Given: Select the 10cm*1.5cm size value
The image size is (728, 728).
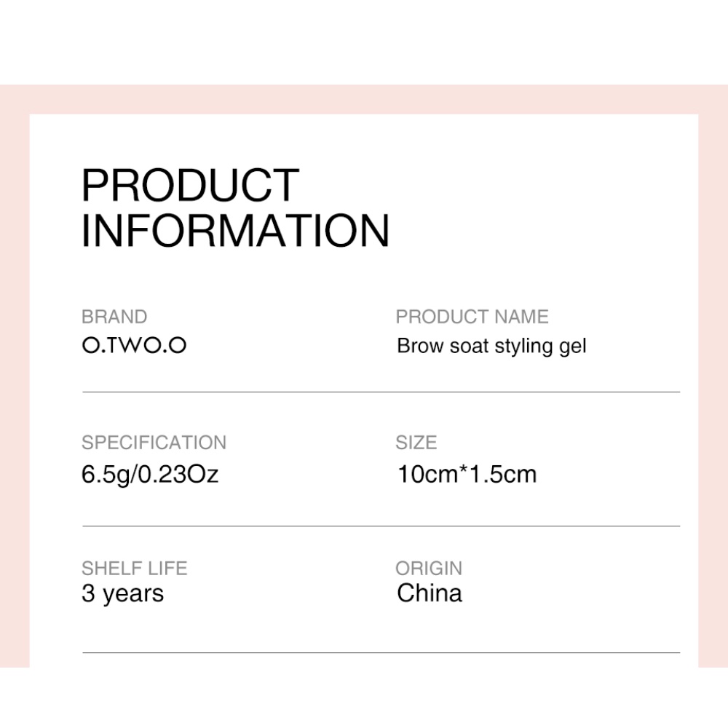Looking at the screenshot, I should pyautogui.click(x=467, y=475).
